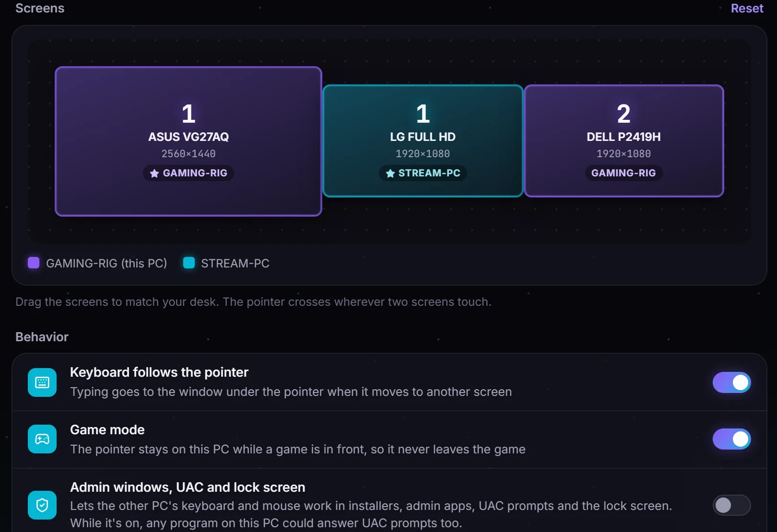Click the STREAM-PC badge text on the LG screen

click(x=429, y=173)
